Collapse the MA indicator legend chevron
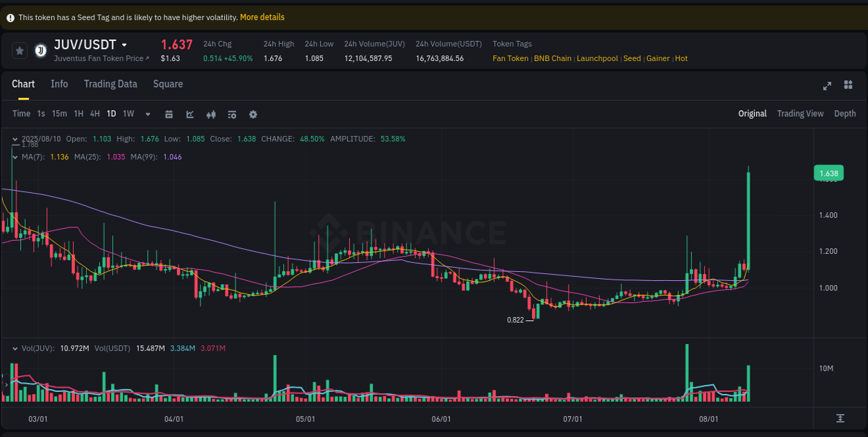This screenshot has height=437, width=868. [15, 157]
